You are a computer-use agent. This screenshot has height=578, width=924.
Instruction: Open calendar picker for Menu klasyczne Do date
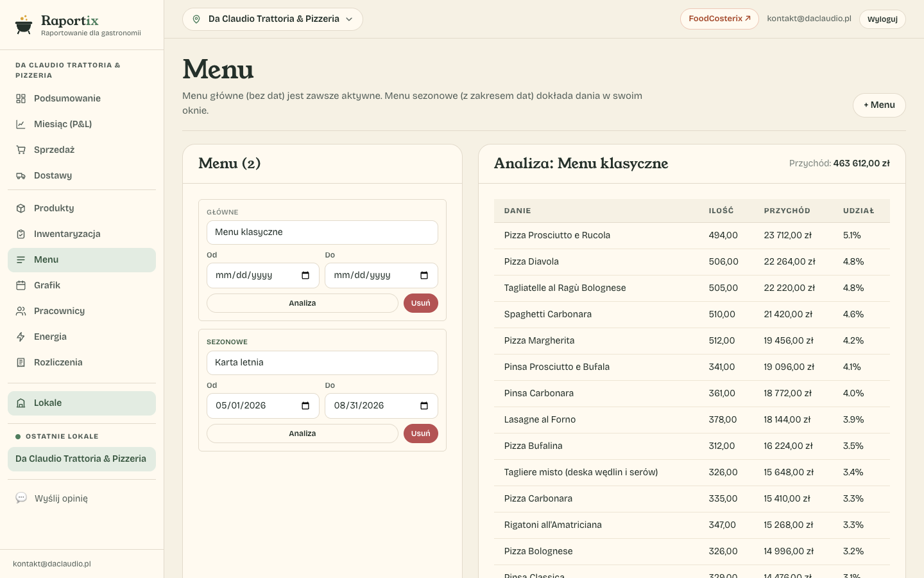424,276
